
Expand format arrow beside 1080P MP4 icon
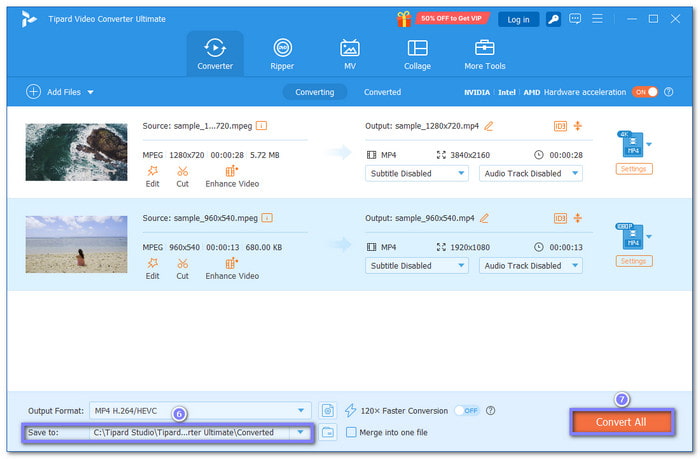(649, 237)
